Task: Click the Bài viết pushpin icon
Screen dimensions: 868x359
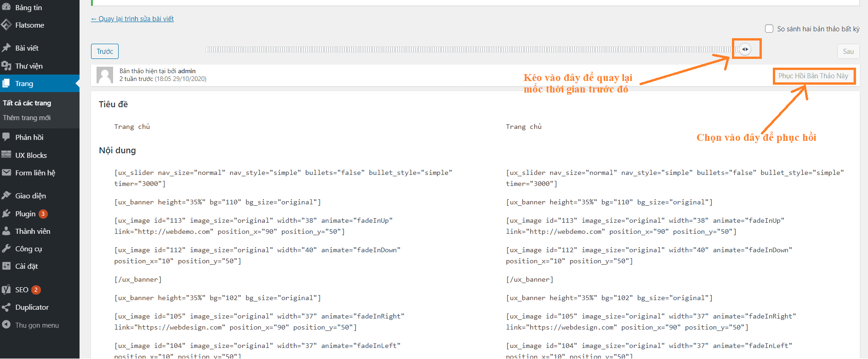Action: click(x=6, y=48)
